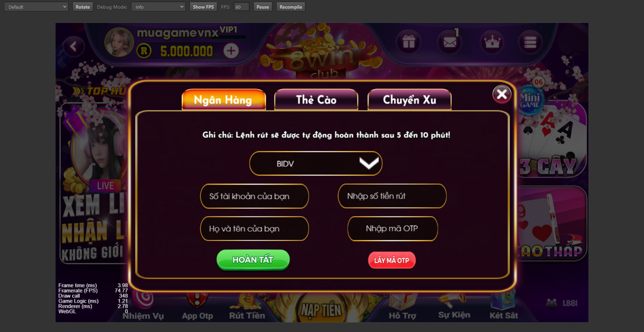The height and width of the screenshot is (332, 644).
Task: Click the Nhập mã OTP field
Action: click(392, 228)
